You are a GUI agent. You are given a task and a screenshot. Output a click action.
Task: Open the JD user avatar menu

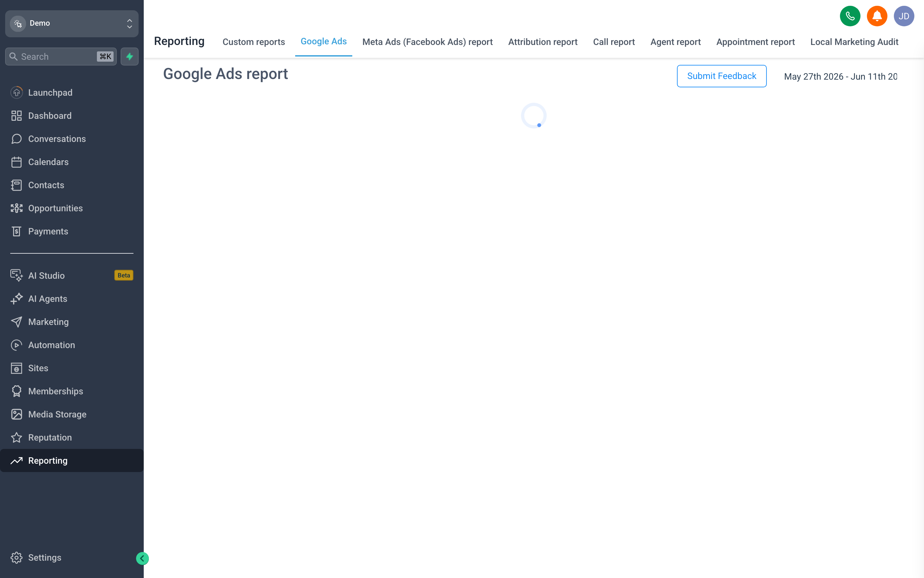[x=904, y=16]
